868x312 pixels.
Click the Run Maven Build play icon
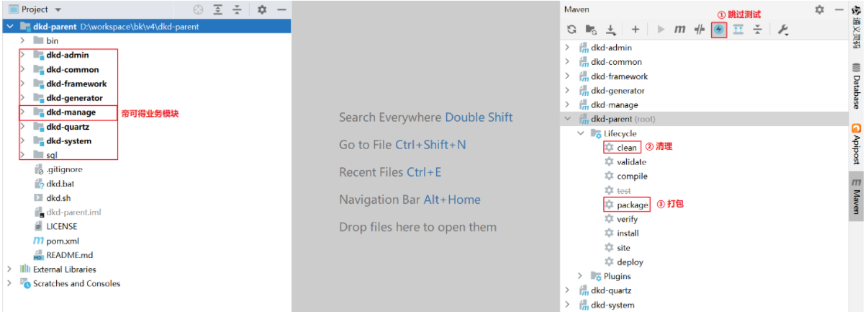coord(661,30)
